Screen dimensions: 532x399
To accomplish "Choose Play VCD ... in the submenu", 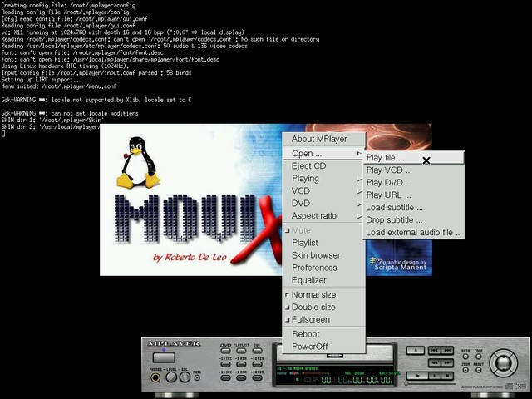I will click(414, 170).
